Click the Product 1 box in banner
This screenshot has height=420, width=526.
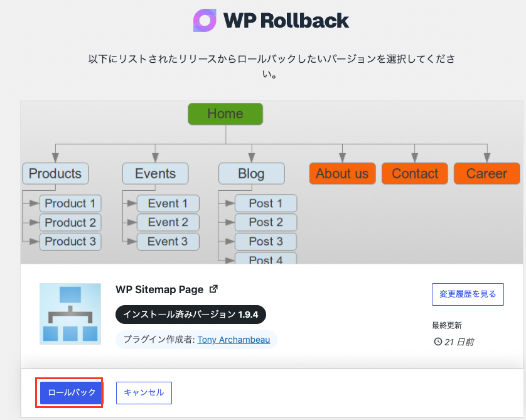[70, 203]
